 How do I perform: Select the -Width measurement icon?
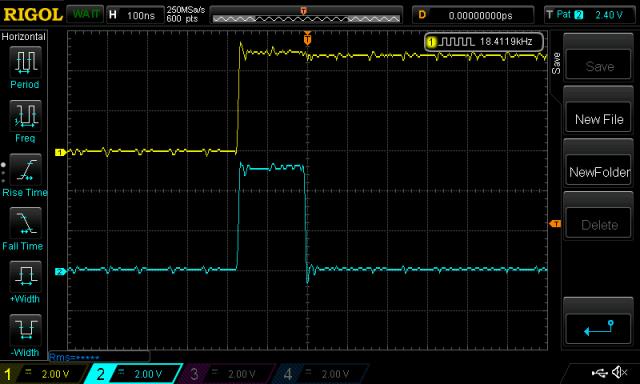coord(25,330)
